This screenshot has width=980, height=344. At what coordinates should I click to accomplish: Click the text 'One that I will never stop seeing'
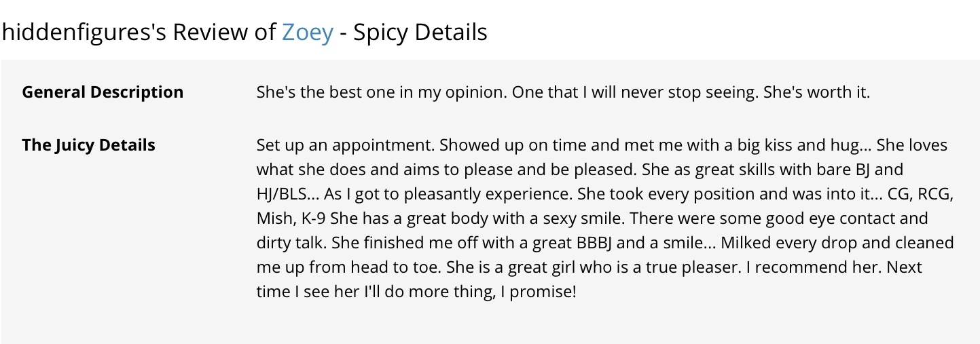[x=635, y=92]
